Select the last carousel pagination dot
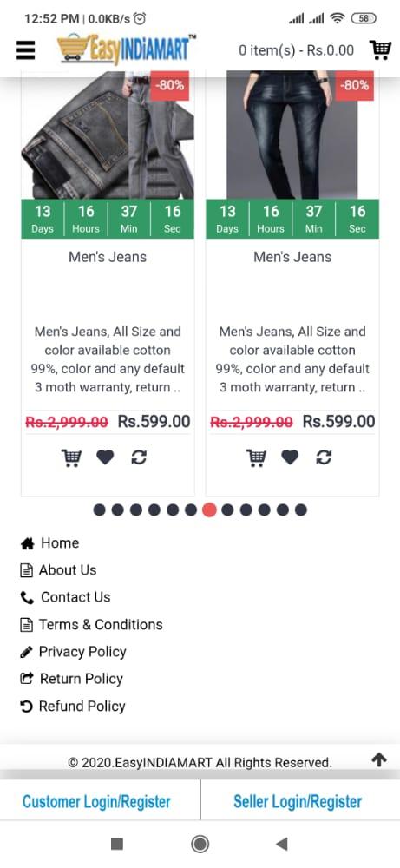This screenshot has height=868, width=400. pos(301,510)
